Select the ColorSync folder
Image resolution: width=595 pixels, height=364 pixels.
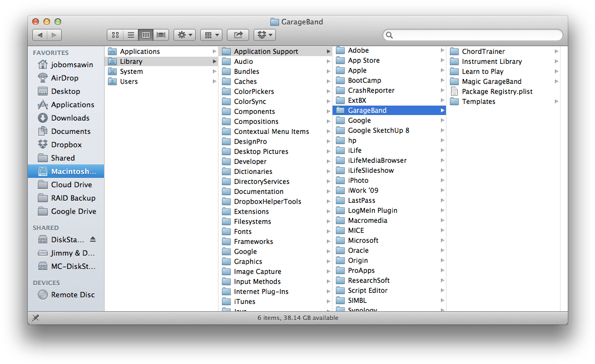pyautogui.click(x=275, y=101)
